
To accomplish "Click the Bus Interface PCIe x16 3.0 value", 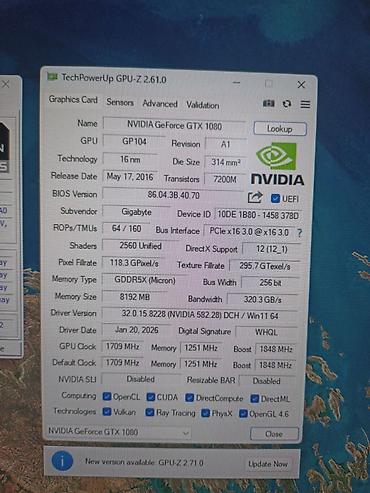I will [x=249, y=231].
